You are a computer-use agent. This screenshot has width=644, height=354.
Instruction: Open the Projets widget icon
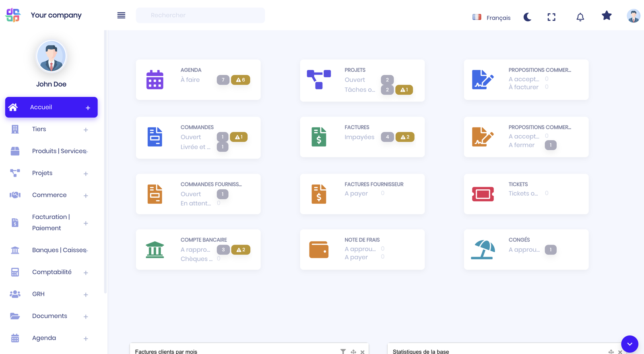point(319,80)
